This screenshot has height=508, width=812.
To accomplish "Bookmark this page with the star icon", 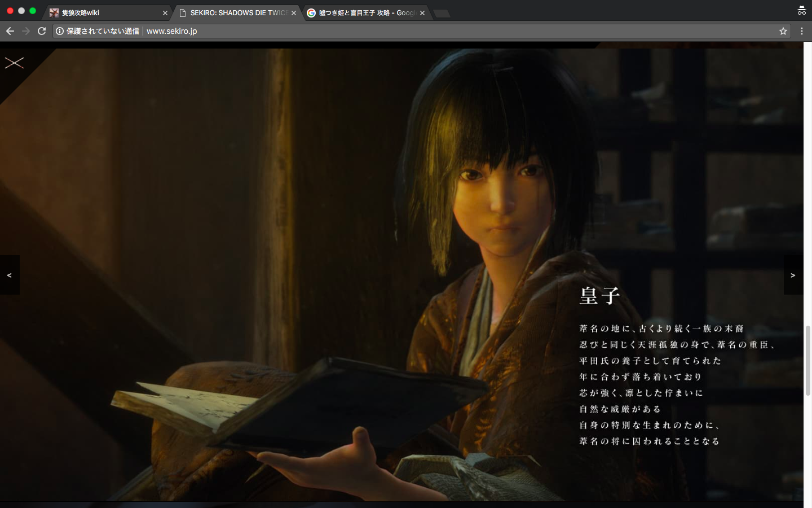I will coord(783,31).
